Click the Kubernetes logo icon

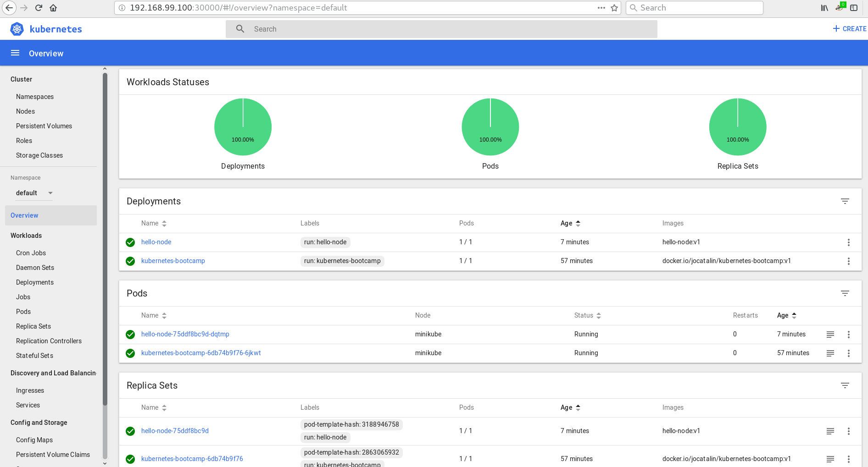click(x=17, y=29)
